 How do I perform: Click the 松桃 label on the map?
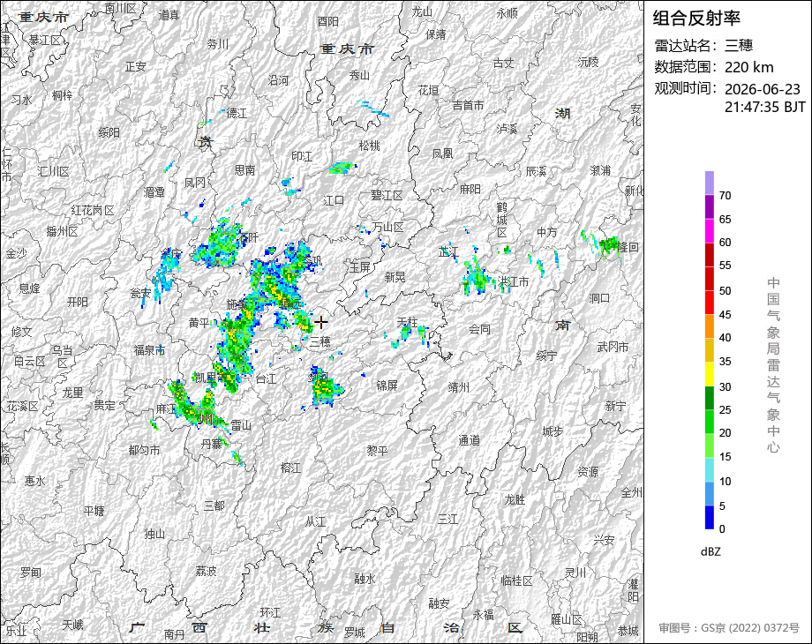tap(370, 146)
